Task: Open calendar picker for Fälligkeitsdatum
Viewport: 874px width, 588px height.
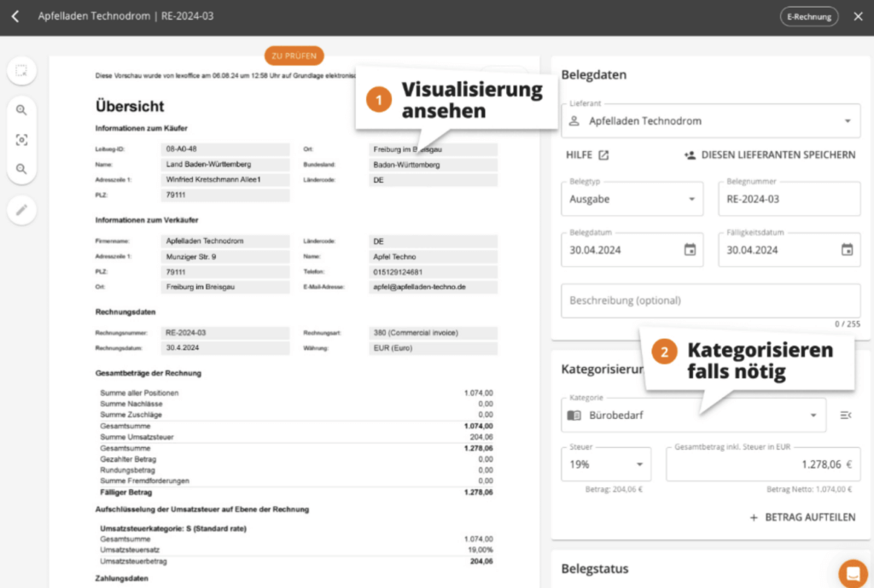Action: pos(847,250)
